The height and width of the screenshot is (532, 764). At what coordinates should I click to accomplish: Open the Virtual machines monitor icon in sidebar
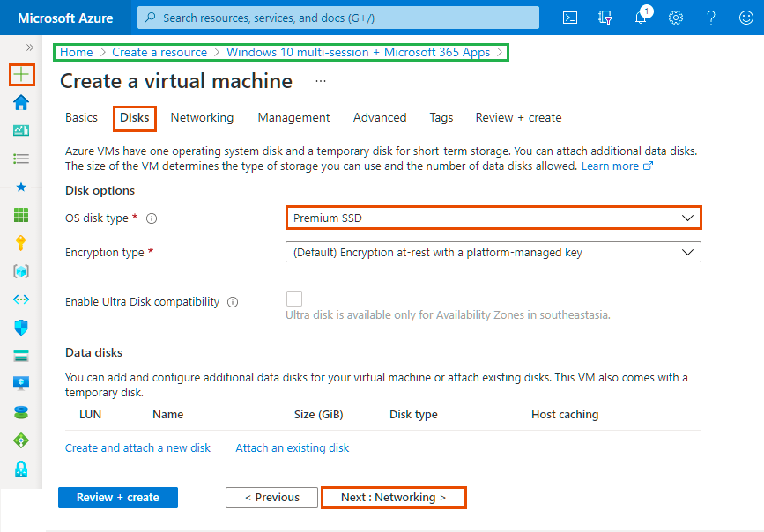click(x=21, y=384)
